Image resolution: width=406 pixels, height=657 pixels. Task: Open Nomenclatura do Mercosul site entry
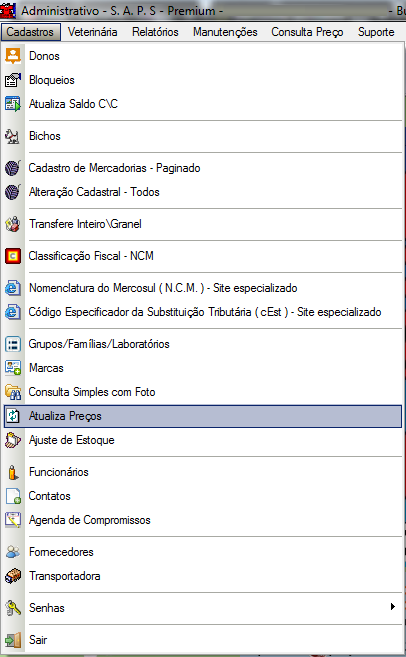pos(203,288)
